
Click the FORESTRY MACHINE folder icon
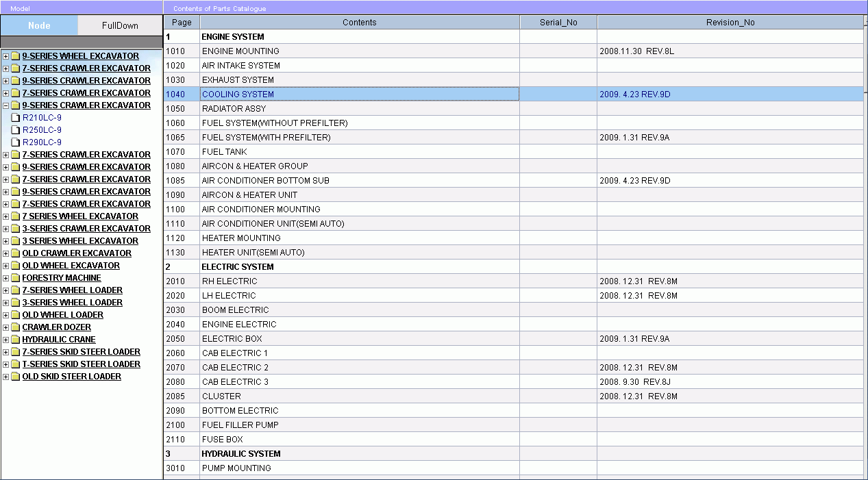tap(15, 278)
